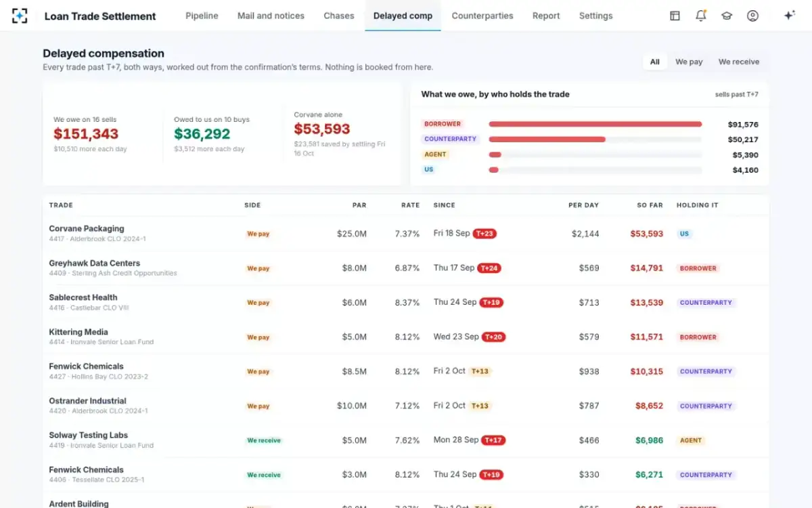Click the Counterparty bar in the chart

tap(547, 140)
